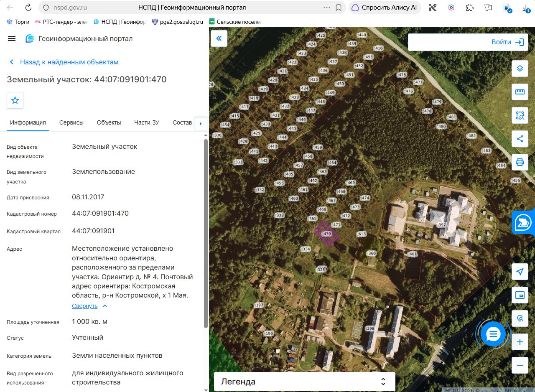Select highlighted parcel 470 on map
The height and width of the screenshot is (392, 535).
[x=326, y=234]
